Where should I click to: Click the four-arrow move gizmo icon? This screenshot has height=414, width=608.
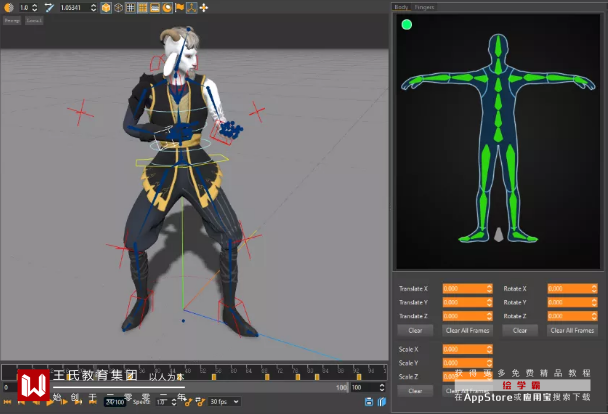[204, 7]
